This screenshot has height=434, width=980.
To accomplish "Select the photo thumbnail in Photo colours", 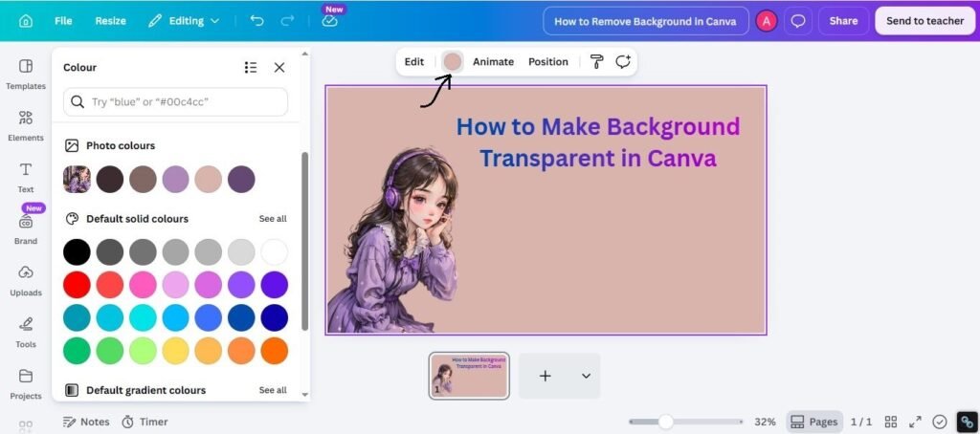I will click(77, 179).
